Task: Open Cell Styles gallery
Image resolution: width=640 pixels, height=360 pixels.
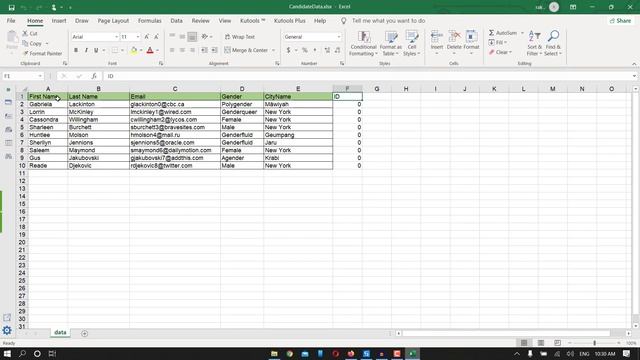Action: point(411,43)
